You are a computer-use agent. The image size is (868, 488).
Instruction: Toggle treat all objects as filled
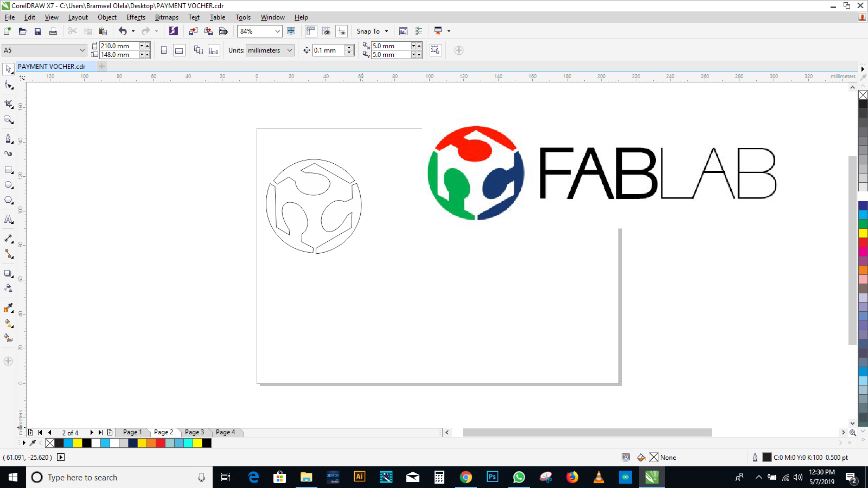[x=435, y=50]
